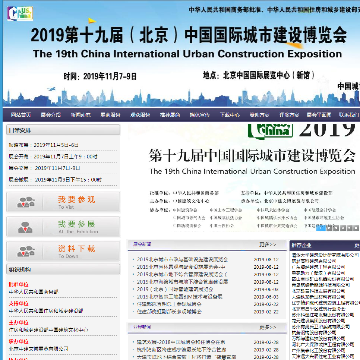Open the ministry link under 支持单位

coord(46,311)
